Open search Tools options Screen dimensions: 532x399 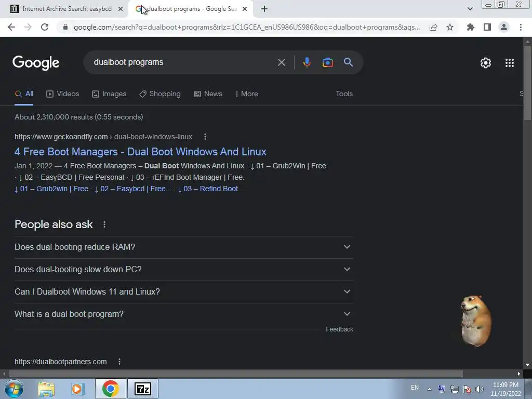(x=344, y=94)
